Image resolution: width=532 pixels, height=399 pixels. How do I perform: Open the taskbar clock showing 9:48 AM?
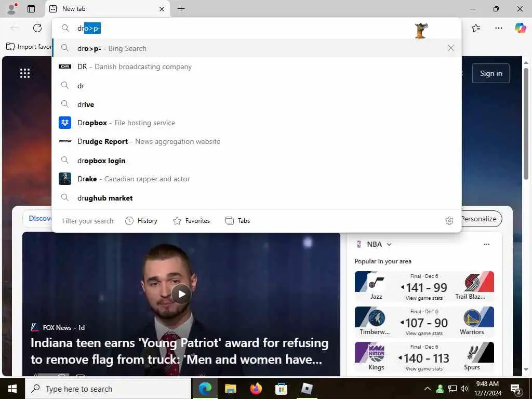pos(487,389)
